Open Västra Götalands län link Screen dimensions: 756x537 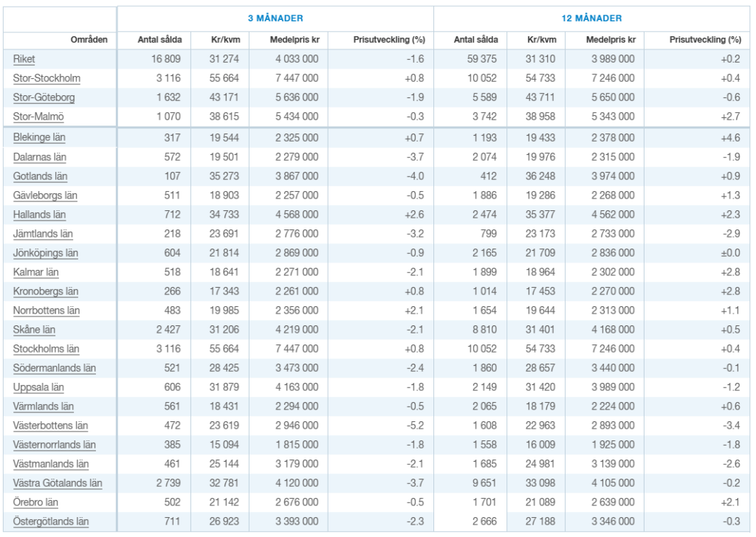[58, 483]
